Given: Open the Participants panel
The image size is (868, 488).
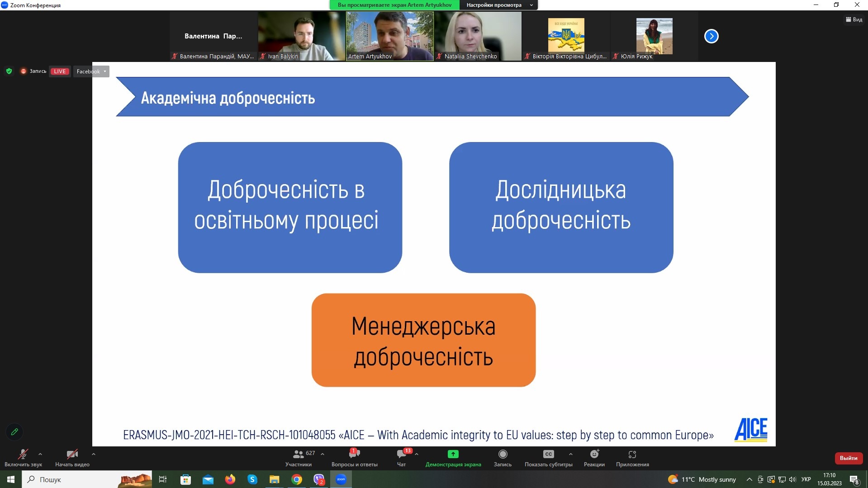Looking at the screenshot, I should pos(299,457).
